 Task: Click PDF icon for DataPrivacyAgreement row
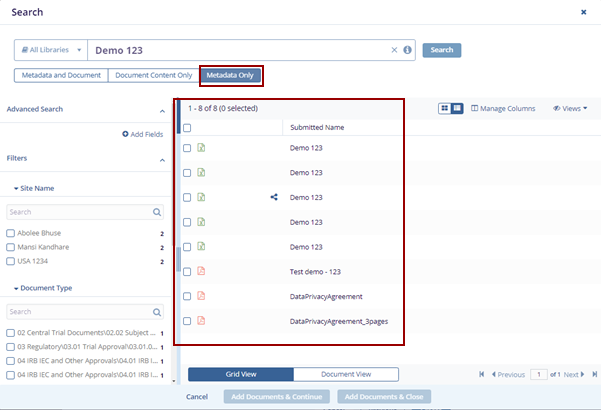[x=201, y=296]
